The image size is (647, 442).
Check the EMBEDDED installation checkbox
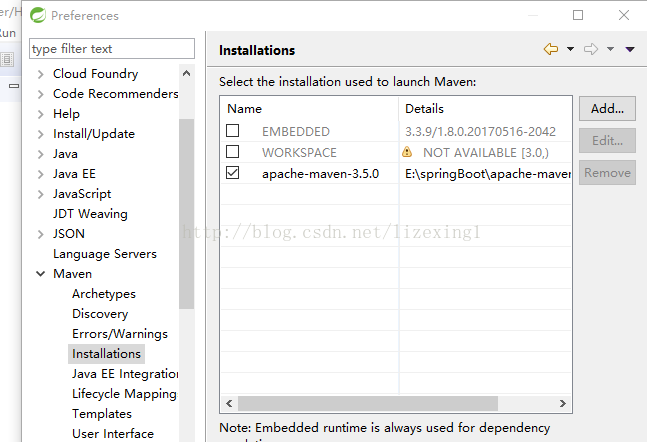coord(233,131)
